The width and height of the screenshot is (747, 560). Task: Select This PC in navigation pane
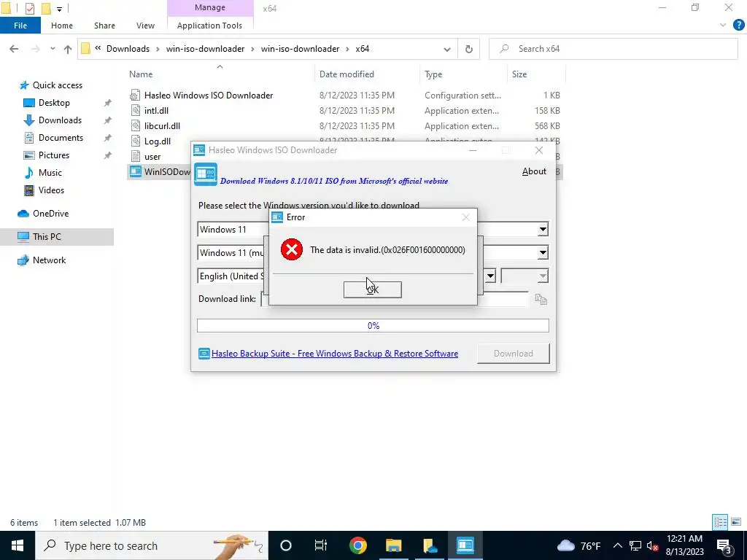point(47,237)
